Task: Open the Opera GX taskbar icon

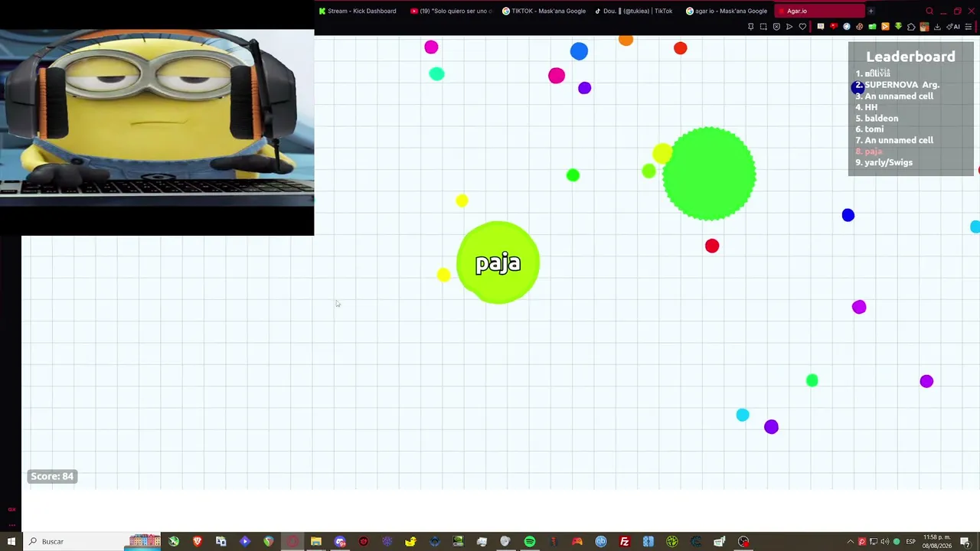Action: tap(292, 542)
